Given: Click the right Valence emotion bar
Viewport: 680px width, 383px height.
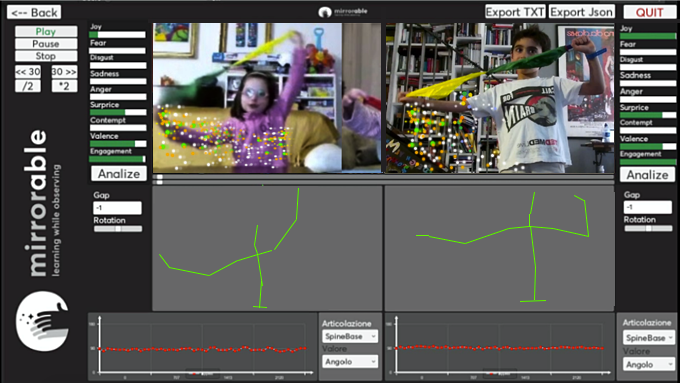Looking at the screenshot, I should 648,147.
